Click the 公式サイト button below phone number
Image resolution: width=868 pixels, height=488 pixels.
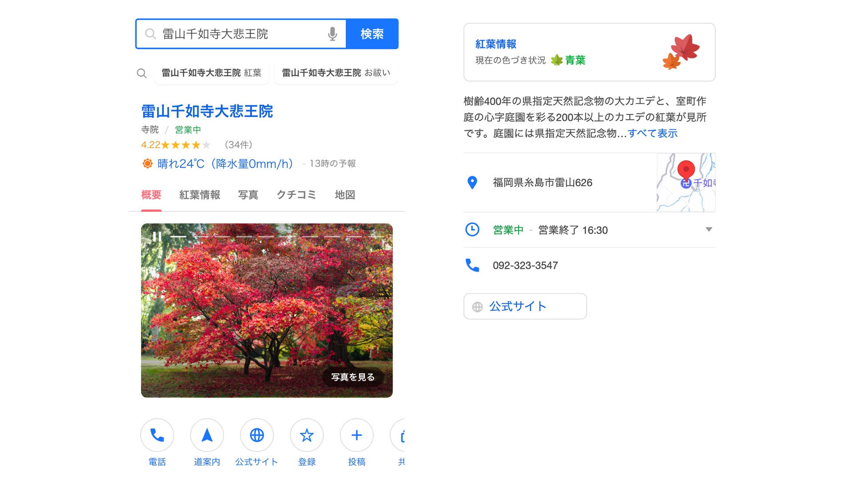(525, 306)
